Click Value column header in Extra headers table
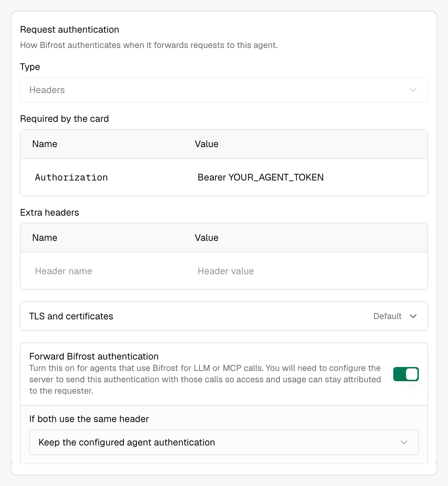The image size is (448, 486). pos(207,238)
